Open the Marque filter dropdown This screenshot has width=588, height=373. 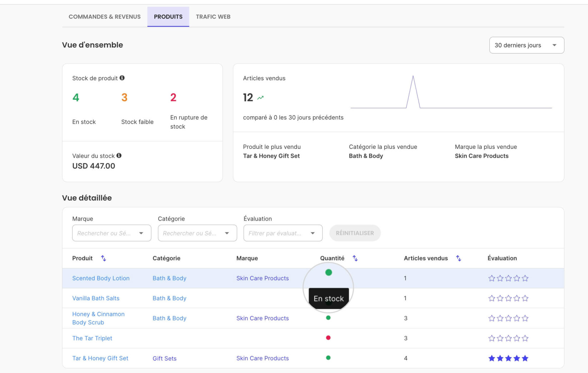(112, 233)
